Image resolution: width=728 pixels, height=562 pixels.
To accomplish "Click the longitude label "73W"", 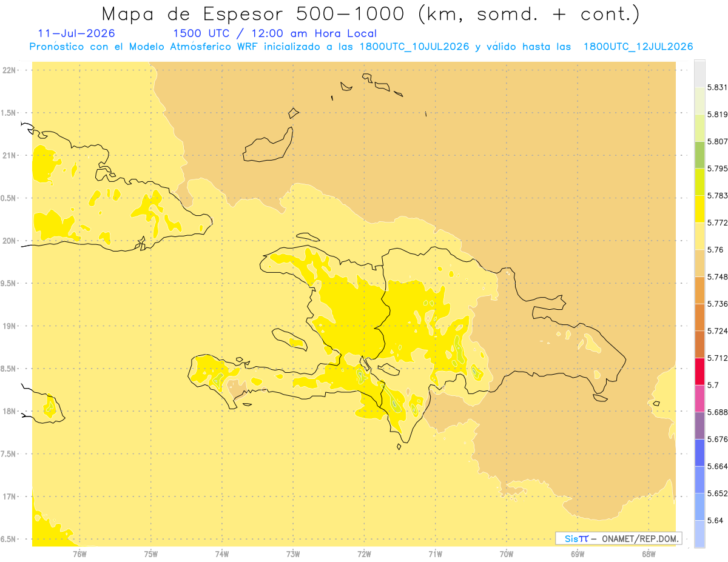I will [293, 554].
